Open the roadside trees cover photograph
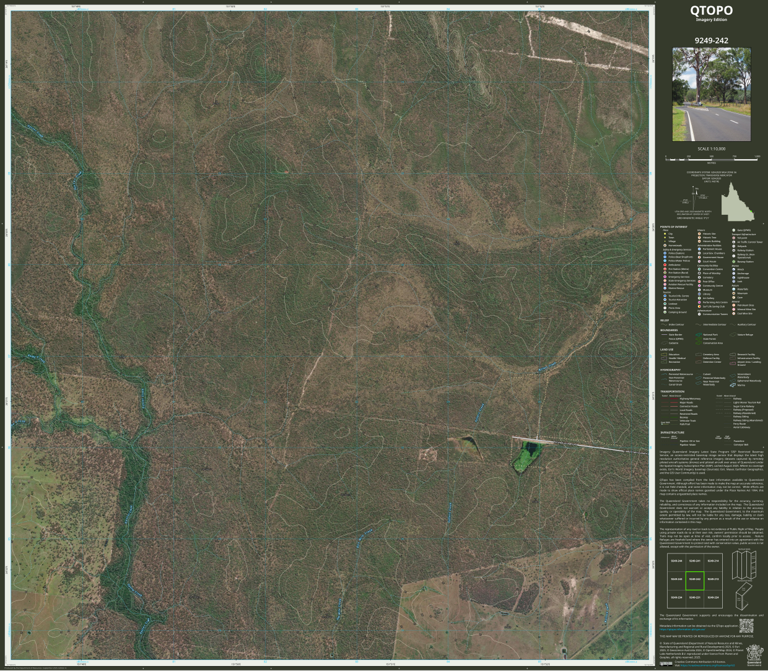Image resolution: width=768 pixels, height=671 pixels. (x=711, y=94)
